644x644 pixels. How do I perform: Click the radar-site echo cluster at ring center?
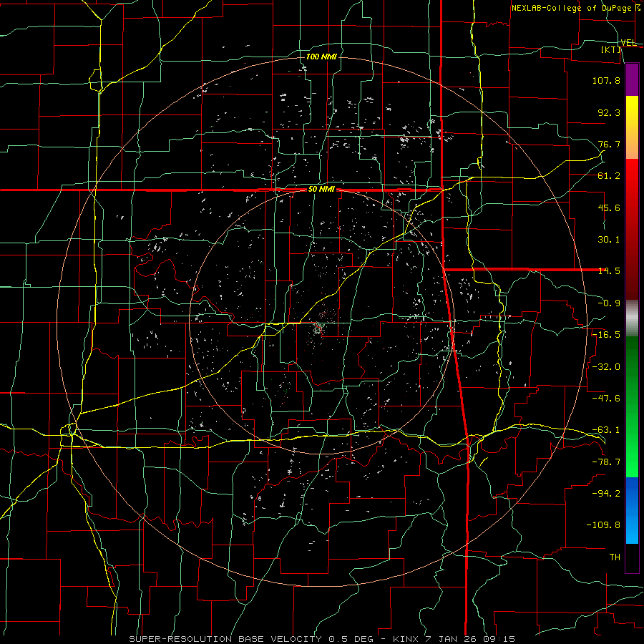point(318,328)
